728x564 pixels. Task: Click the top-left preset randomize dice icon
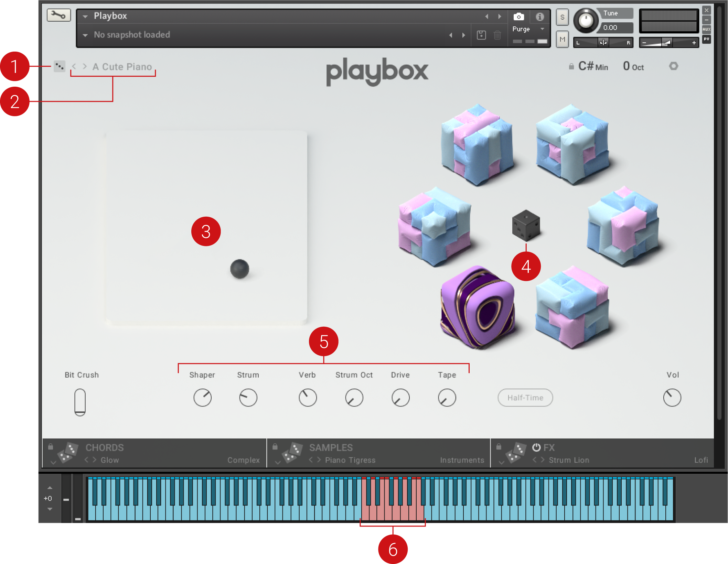click(x=59, y=66)
